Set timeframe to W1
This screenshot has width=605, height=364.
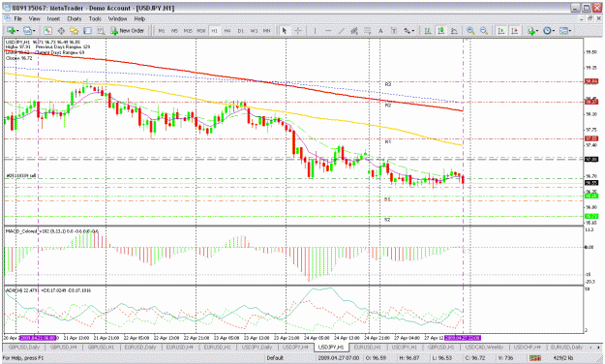pos(254,30)
